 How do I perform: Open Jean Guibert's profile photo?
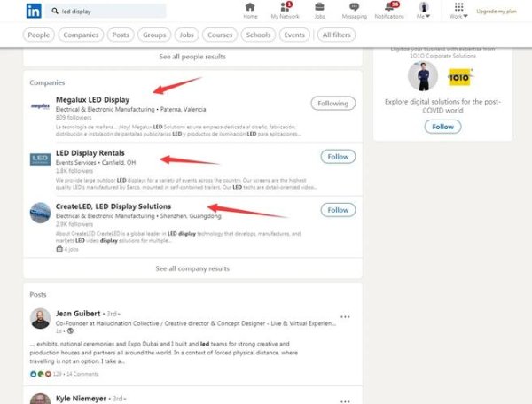coord(40,319)
